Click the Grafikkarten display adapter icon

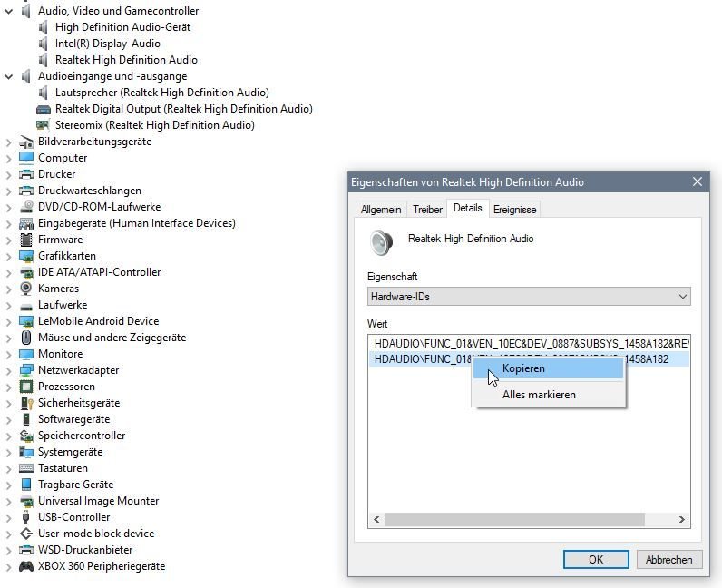click(26, 256)
